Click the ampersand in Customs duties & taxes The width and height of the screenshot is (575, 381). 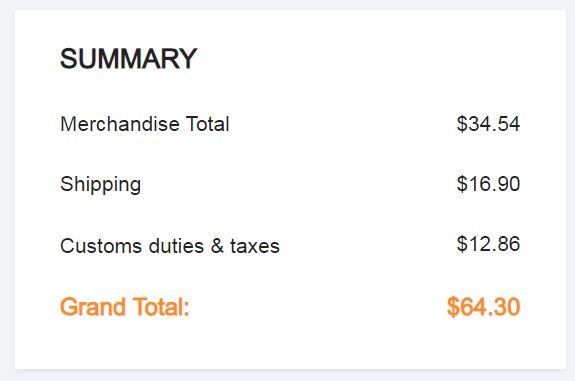pos(217,246)
